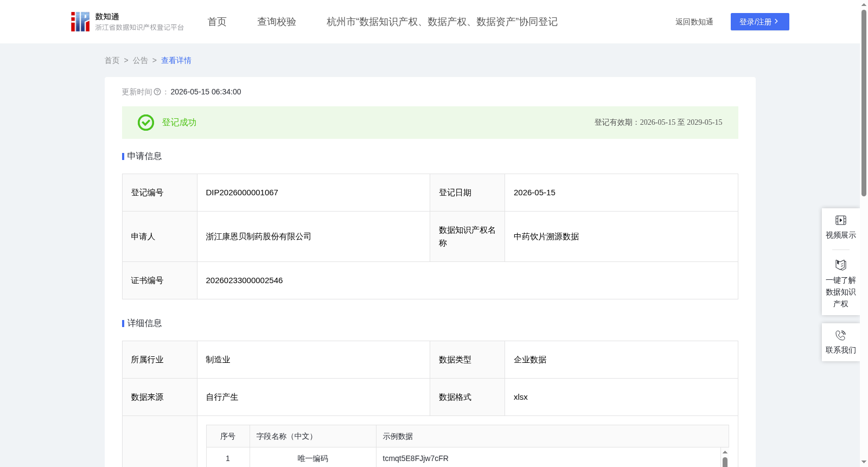
Task: Open the 查询校验 navigation item
Action: (x=277, y=22)
